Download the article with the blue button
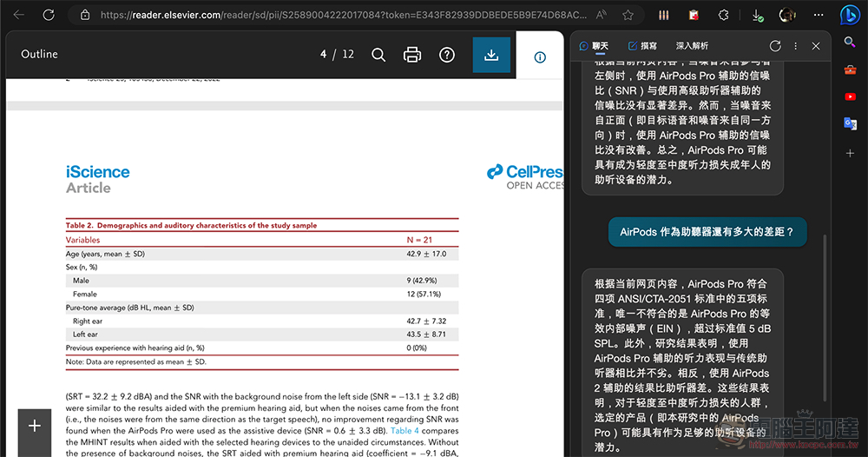Image resolution: width=868 pixels, height=457 pixels. (491, 55)
